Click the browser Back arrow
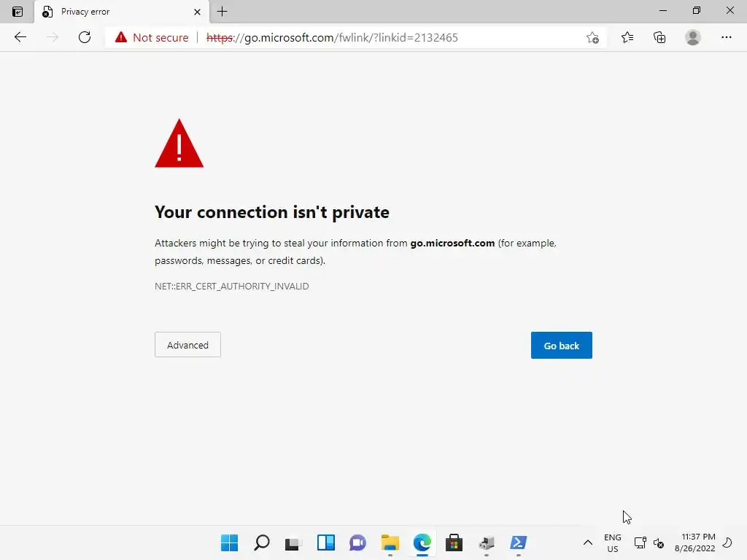The image size is (747, 560). [x=20, y=37]
